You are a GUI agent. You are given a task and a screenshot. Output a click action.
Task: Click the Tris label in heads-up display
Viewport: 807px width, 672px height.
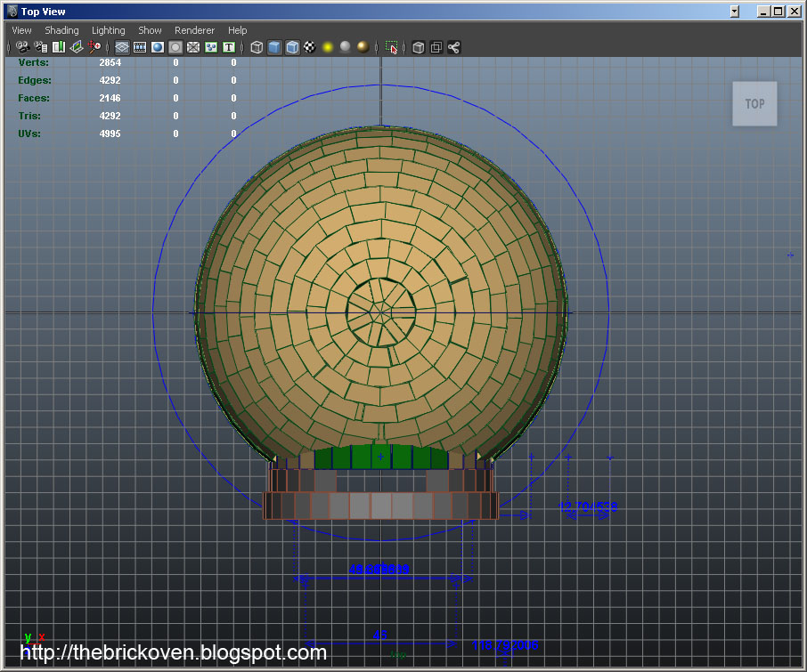pyautogui.click(x=29, y=116)
